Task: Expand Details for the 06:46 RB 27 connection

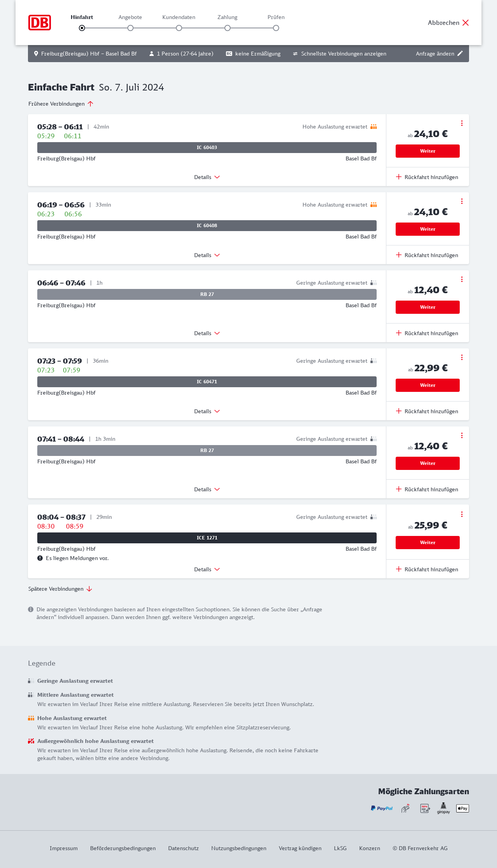Action: (x=207, y=333)
